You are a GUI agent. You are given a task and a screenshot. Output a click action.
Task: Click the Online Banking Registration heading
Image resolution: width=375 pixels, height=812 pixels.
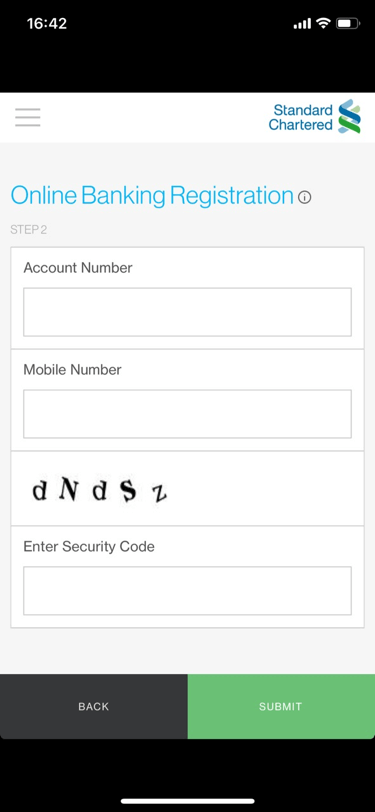pos(152,195)
